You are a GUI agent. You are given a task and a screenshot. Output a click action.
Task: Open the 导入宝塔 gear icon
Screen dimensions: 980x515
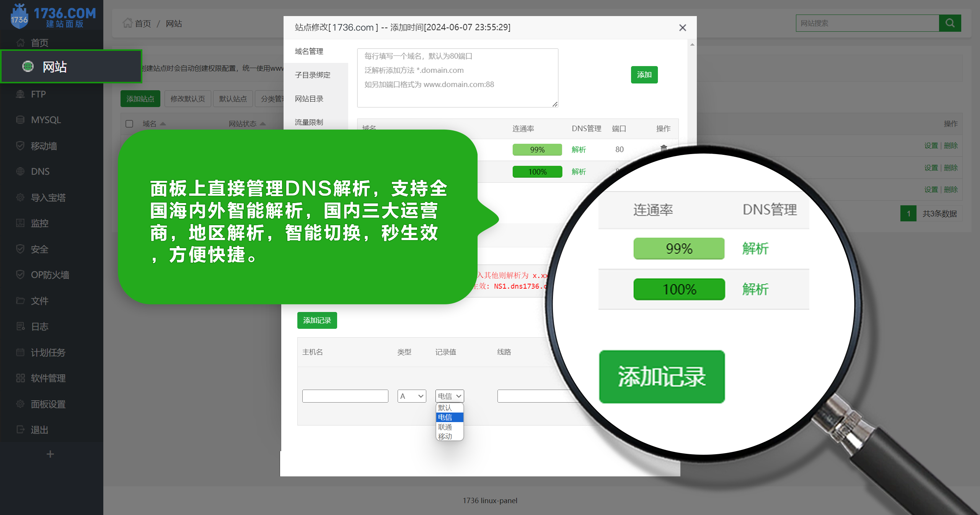pyautogui.click(x=20, y=197)
